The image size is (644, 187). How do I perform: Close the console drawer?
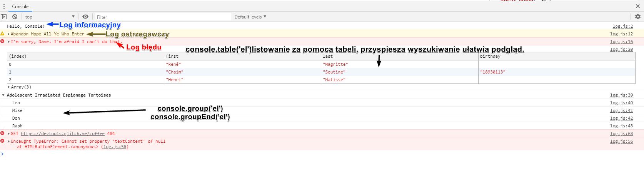pyautogui.click(x=637, y=6)
